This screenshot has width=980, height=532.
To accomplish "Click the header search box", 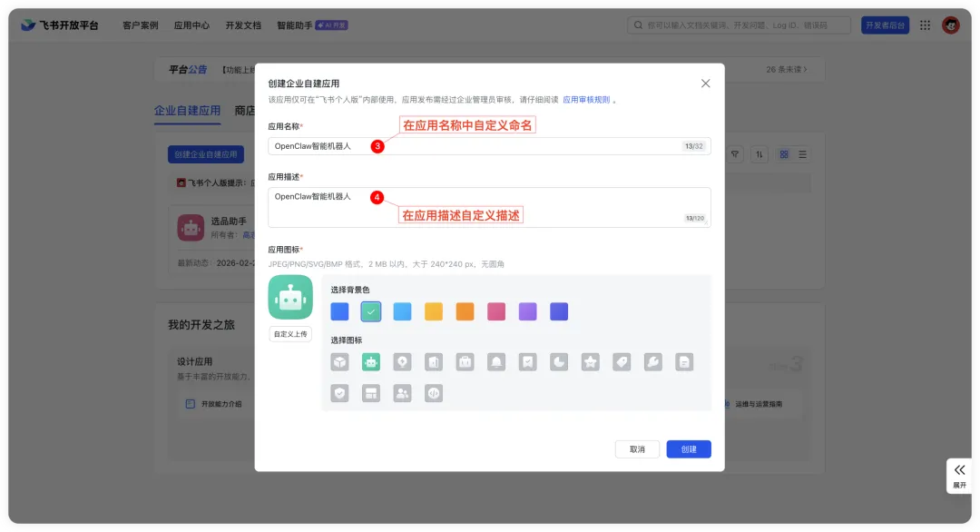I will tap(739, 25).
